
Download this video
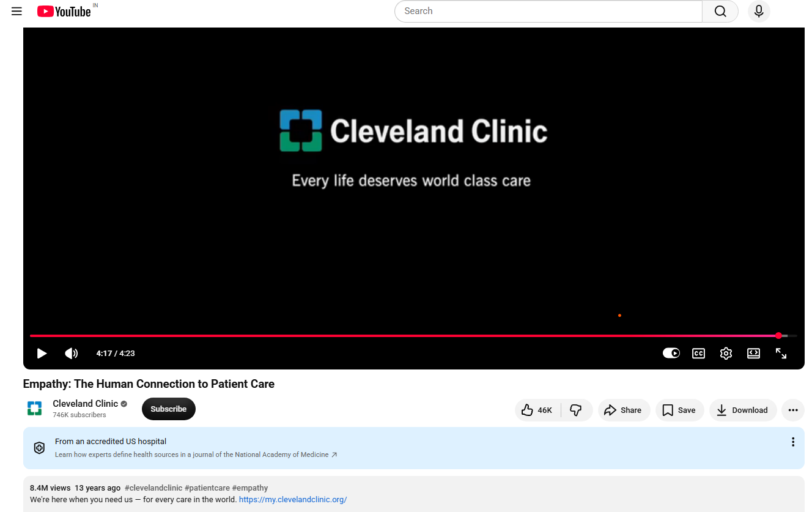(x=742, y=410)
